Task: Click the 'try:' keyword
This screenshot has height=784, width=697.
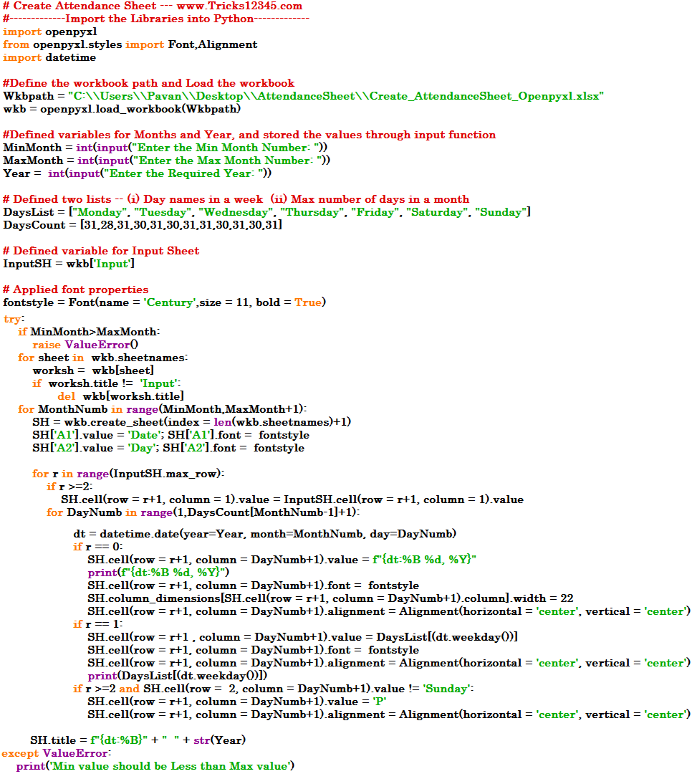Action: tap(14, 319)
